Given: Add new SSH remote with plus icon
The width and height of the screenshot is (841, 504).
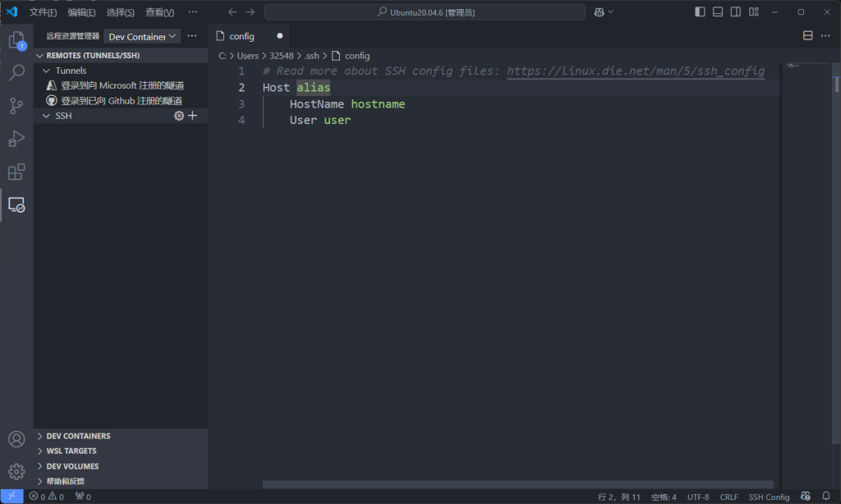Looking at the screenshot, I should [193, 116].
